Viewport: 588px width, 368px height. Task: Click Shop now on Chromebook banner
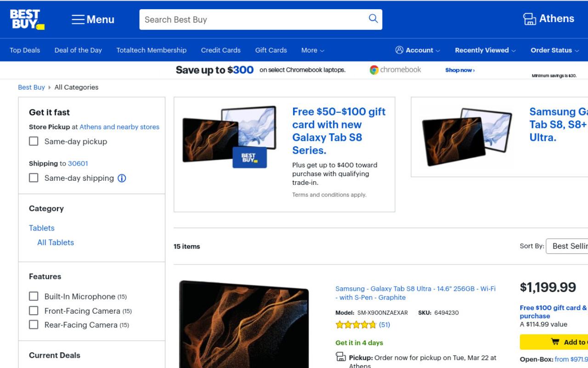460,70
